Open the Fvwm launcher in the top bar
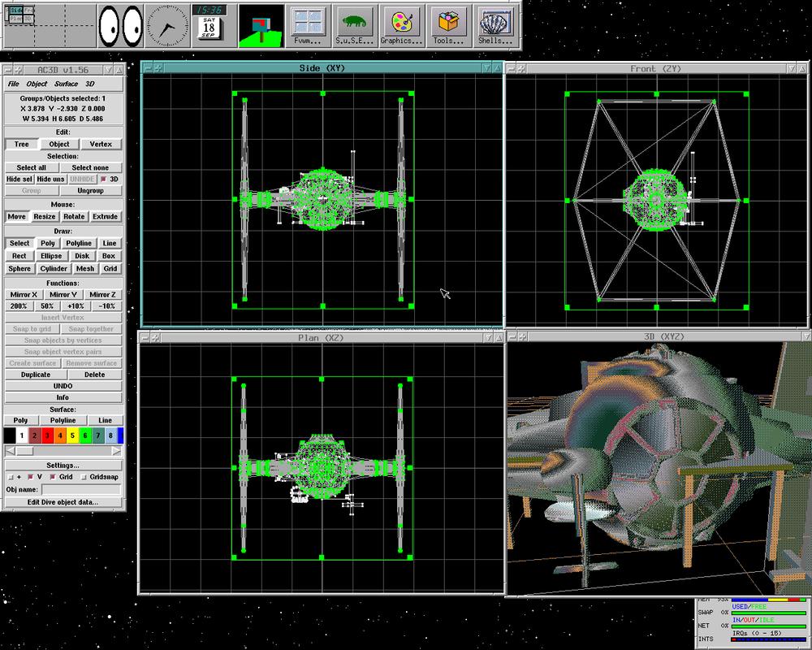Viewport: 812px width, 650px height. pyautogui.click(x=308, y=26)
